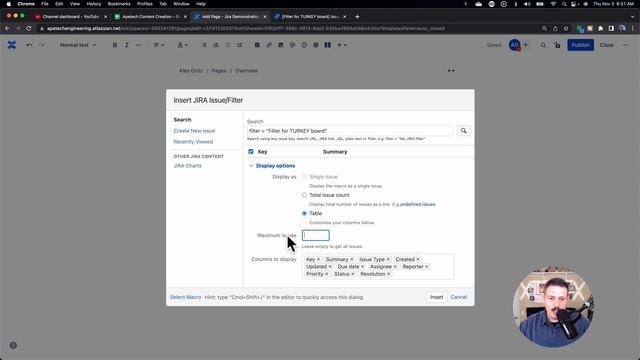Screen dimensions: 640x360
Task: Click the AD user avatar
Action: click(515, 45)
